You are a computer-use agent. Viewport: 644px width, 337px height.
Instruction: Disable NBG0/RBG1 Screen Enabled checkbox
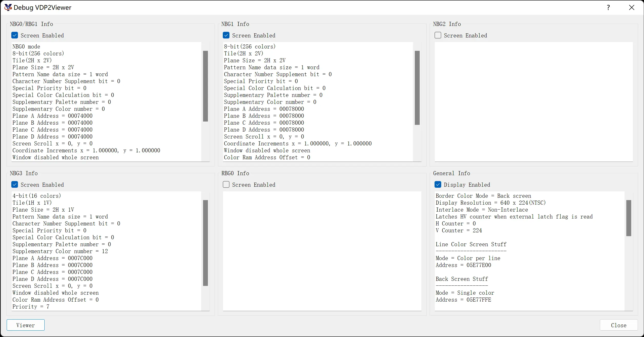(x=15, y=35)
